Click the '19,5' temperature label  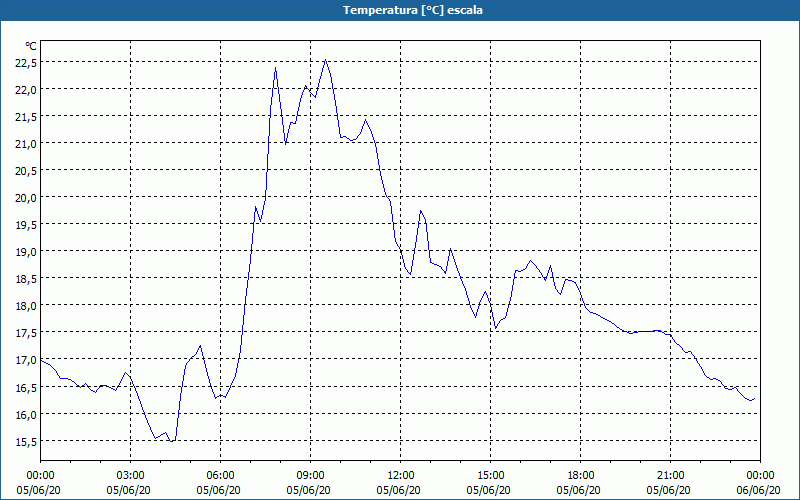pos(26,225)
